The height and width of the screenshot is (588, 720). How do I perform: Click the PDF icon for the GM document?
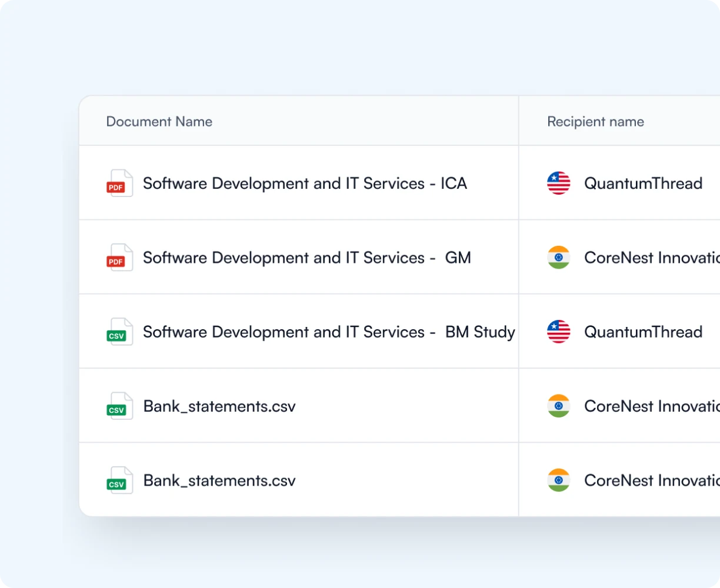pos(119,258)
